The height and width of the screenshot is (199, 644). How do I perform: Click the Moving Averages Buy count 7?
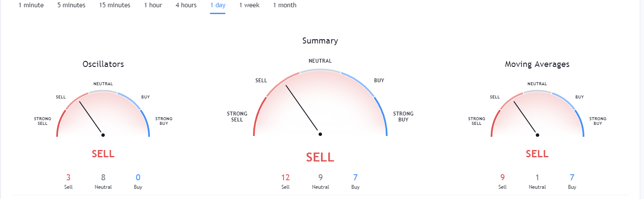coord(572,177)
